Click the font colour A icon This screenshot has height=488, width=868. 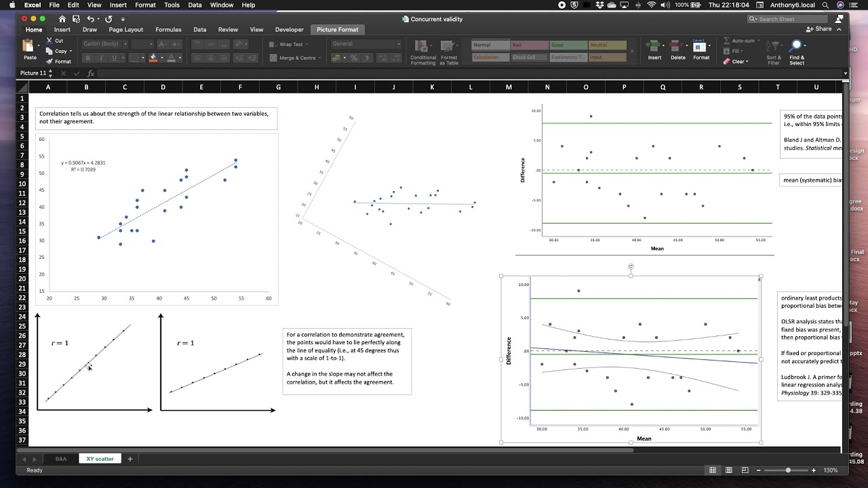coord(171,58)
